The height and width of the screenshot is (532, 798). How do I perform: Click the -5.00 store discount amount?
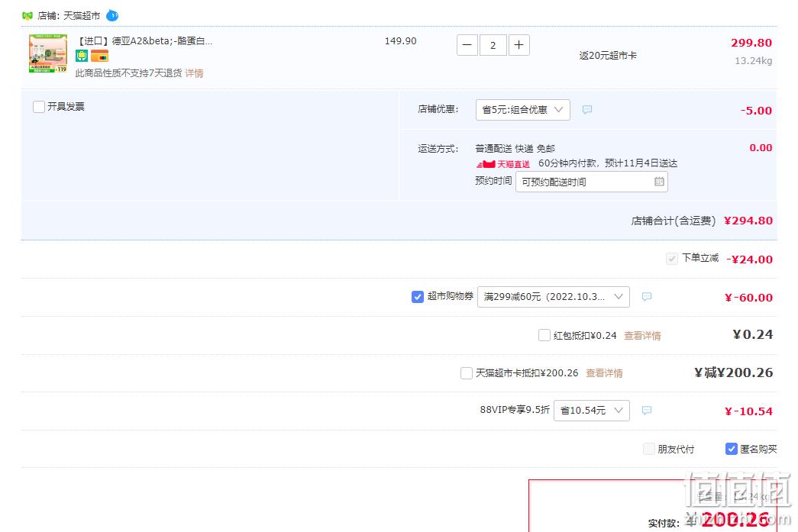756,111
